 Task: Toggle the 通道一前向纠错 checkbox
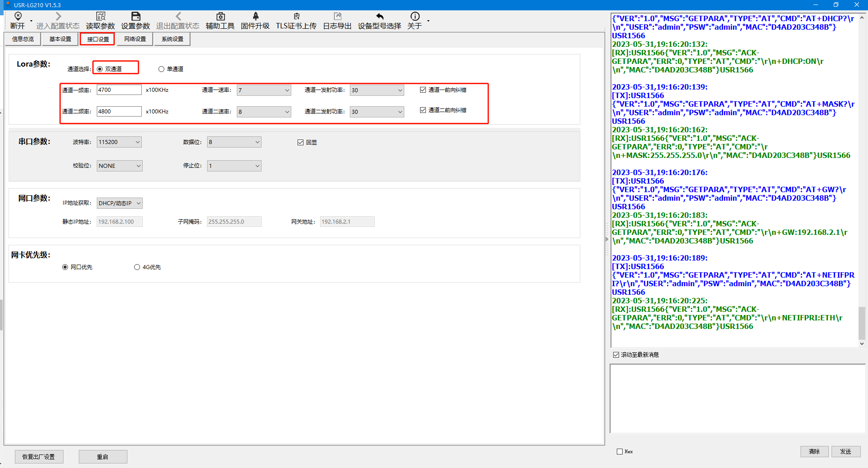tap(423, 90)
